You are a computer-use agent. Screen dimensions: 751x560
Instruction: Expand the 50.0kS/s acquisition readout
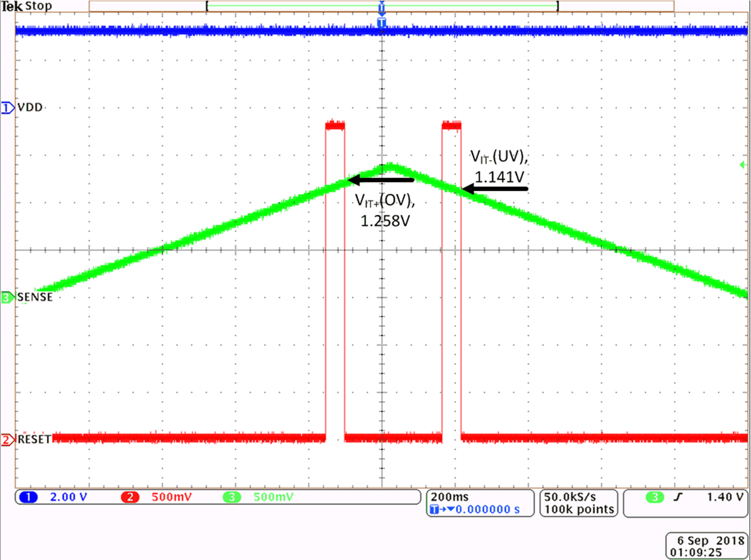tap(569, 497)
